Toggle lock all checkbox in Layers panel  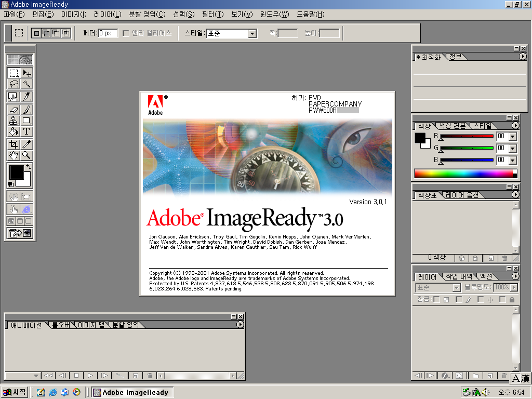(x=502, y=300)
